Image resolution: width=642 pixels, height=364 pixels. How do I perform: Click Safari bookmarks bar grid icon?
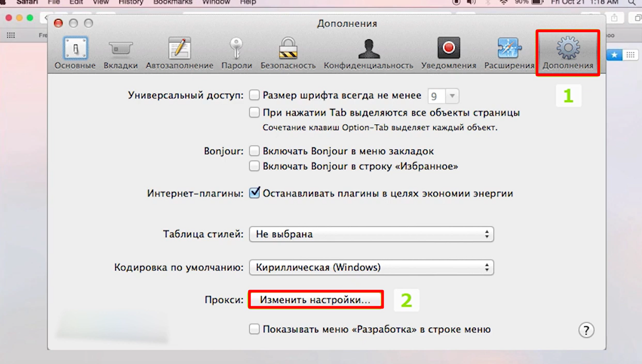(11, 35)
